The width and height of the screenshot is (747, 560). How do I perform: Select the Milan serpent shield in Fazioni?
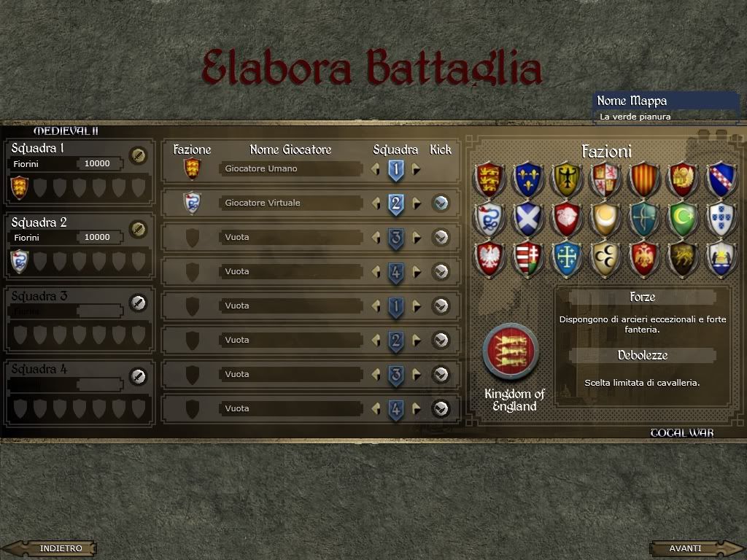pos(489,219)
